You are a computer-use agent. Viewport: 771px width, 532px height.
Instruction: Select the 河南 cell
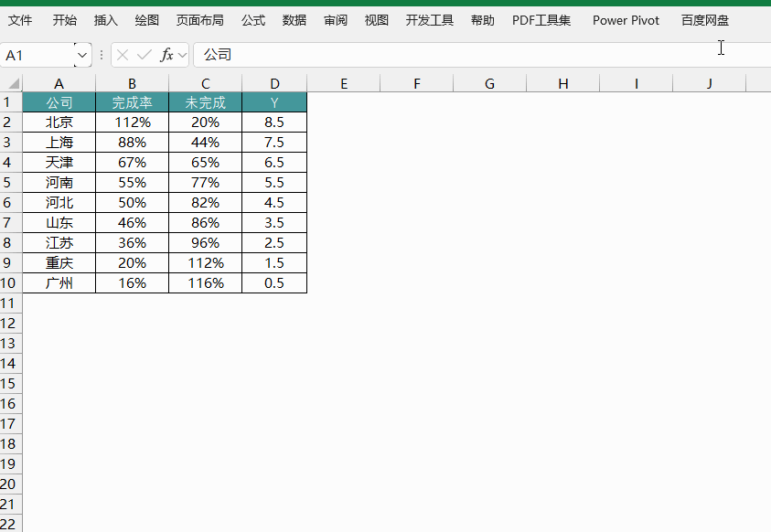[x=59, y=182]
